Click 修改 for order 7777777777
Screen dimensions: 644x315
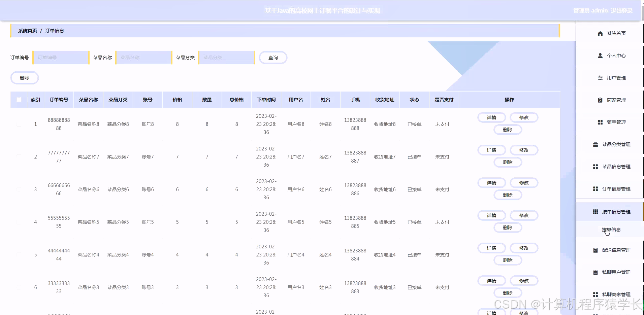524,150
